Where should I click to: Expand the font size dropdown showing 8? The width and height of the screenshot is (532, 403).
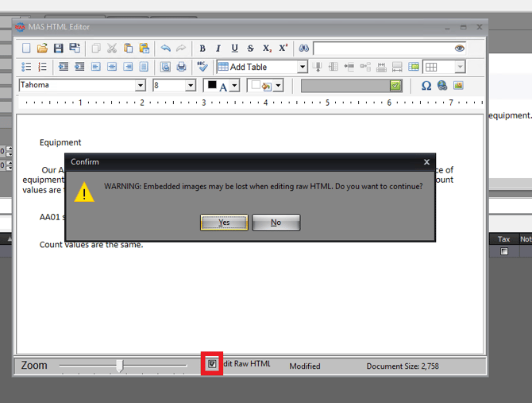coord(191,86)
